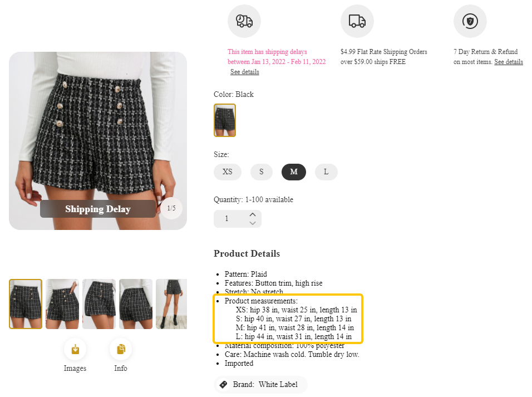Click the Images download icon
The width and height of the screenshot is (532, 397).
pyautogui.click(x=75, y=349)
